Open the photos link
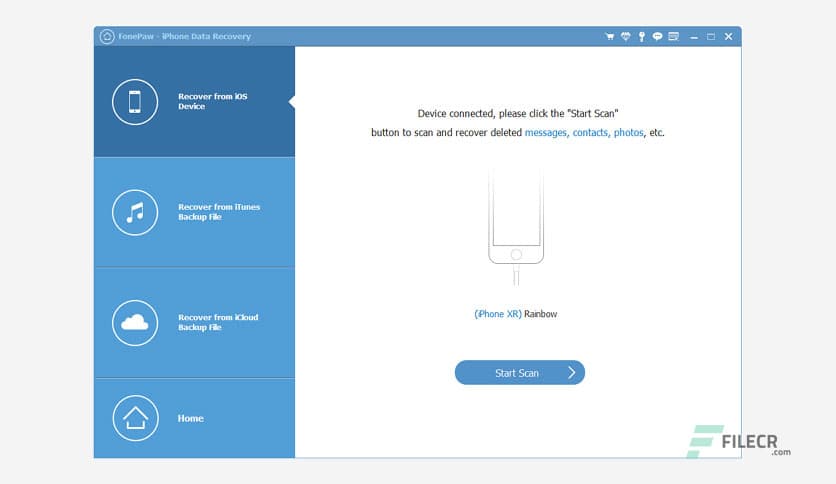 click(x=629, y=133)
